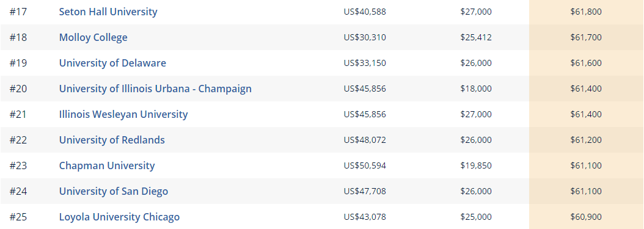
Task: Visit the Loyola University Chicago page
Action: [x=119, y=217]
